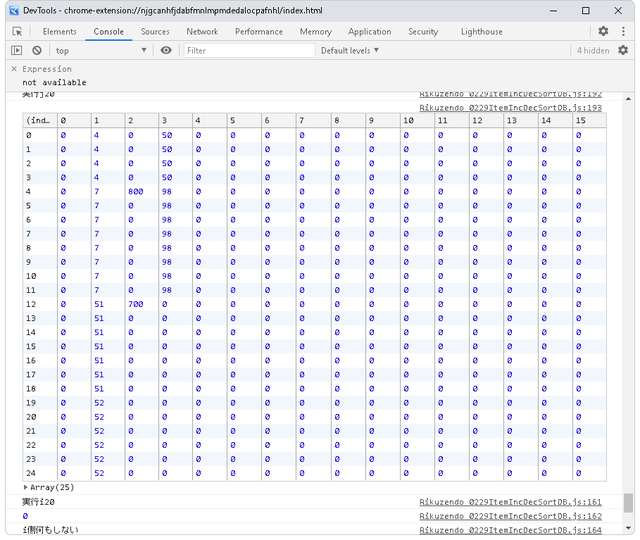Click the 実行i20 log message

pos(38,502)
